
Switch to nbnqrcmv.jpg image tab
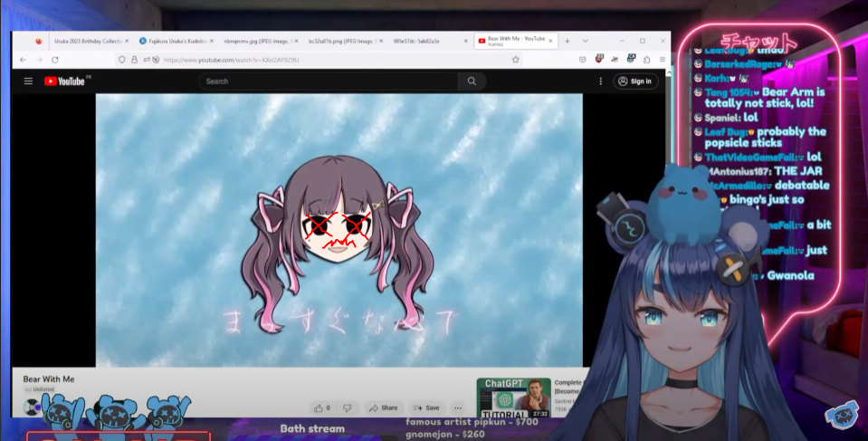tap(259, 41)
